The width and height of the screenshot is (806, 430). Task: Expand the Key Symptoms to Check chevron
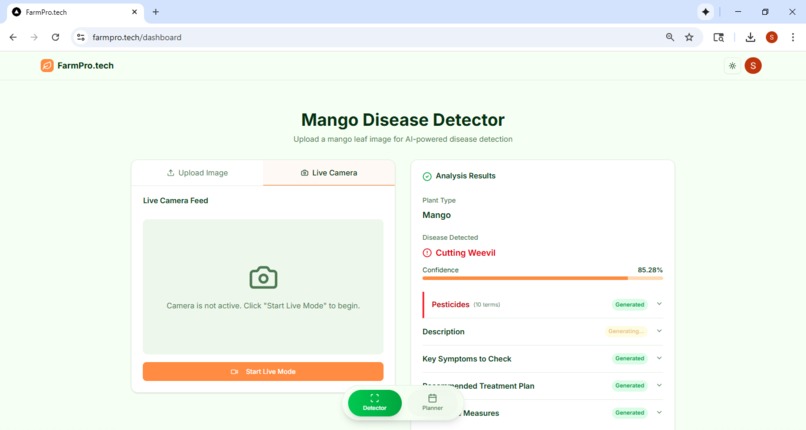point(659,358)
